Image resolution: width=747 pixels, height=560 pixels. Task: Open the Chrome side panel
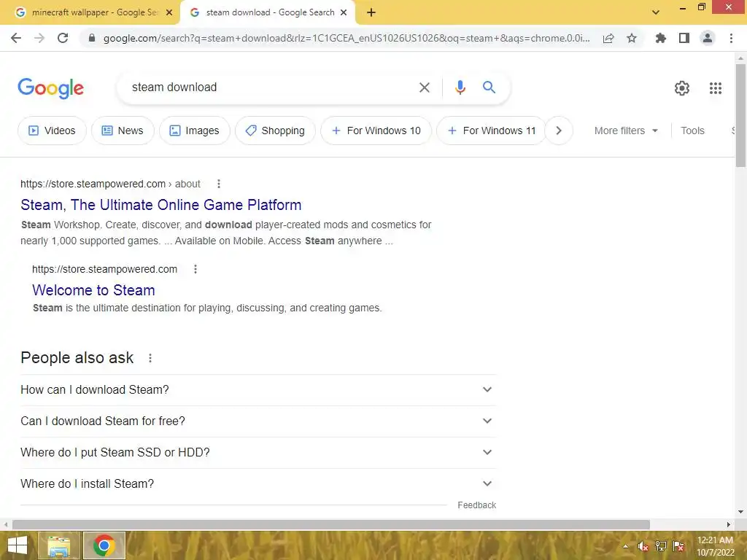click(684, 38)
